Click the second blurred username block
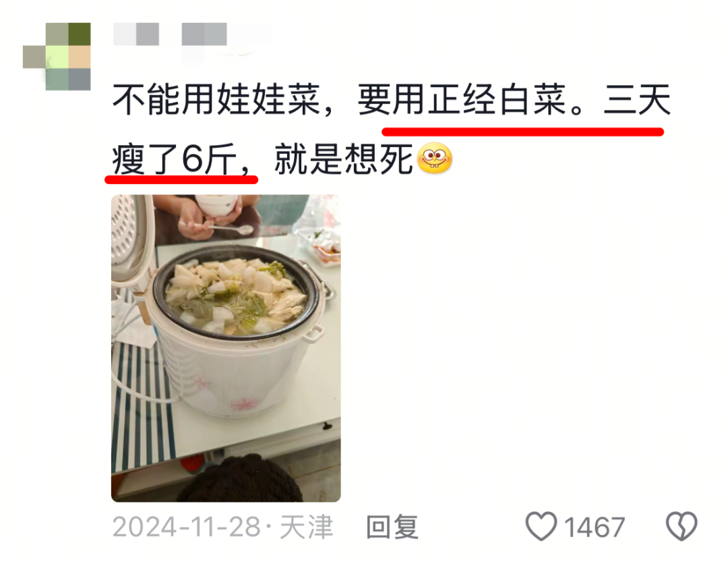728x564 pixels. 204,34
